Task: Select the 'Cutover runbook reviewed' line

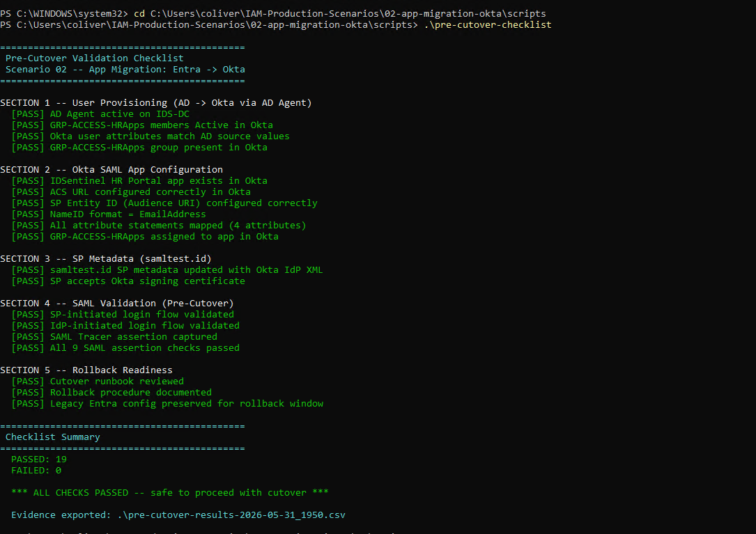Action: 98,382
